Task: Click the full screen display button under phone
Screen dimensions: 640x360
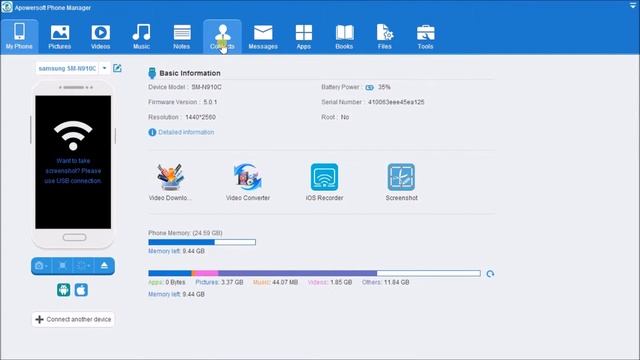Action: click(x=62, y=266)
